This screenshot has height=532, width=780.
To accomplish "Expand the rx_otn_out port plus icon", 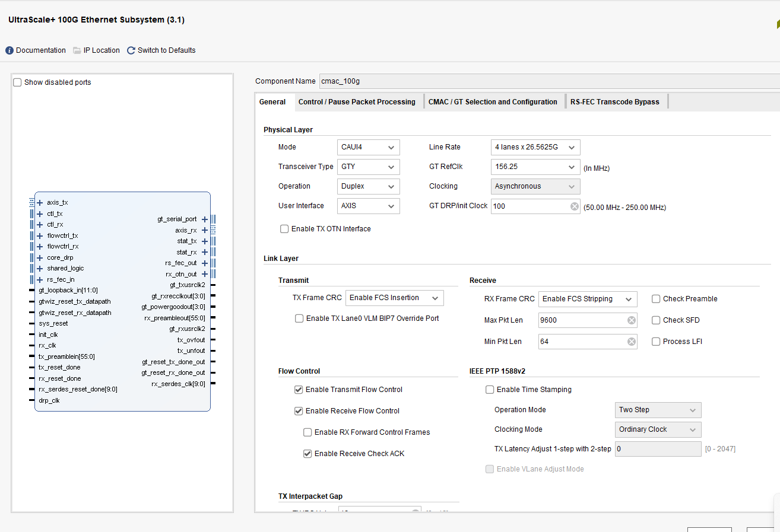I will coord(205,274).
